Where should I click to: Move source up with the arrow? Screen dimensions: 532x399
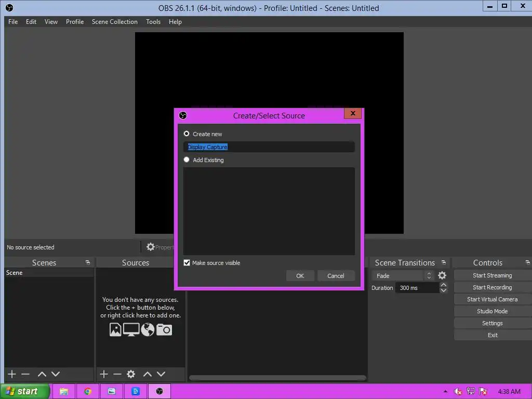click(x=147, y=374)
